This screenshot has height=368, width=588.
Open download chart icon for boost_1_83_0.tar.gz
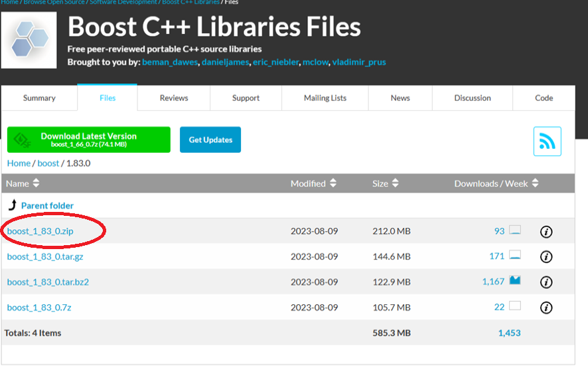tap(515, 255)
